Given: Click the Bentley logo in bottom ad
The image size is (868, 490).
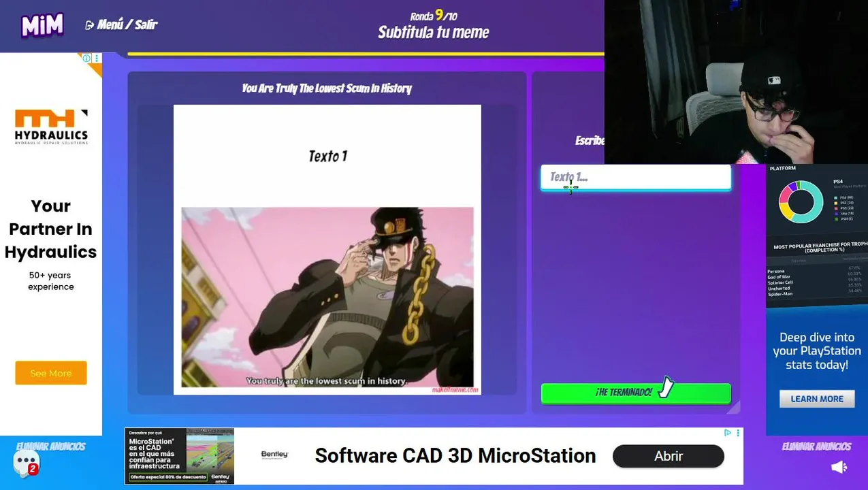Looking at the screenshot, I should [x=274, y=455].
